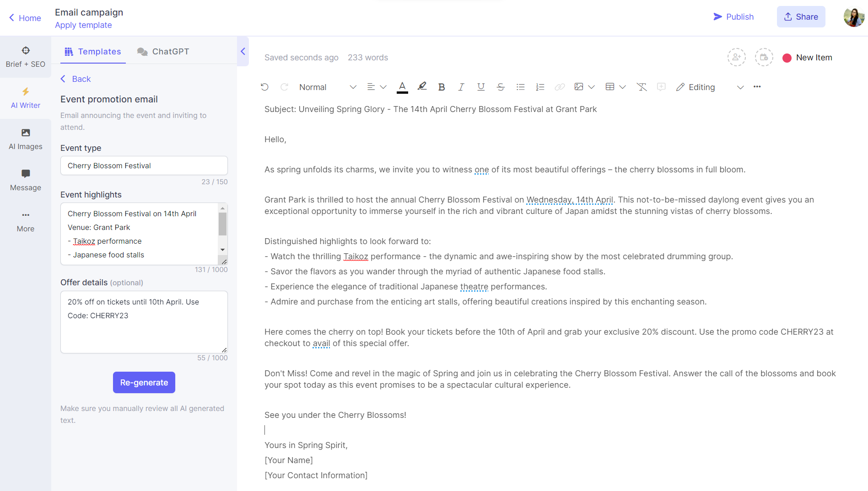Click the Re-generate button
The width and height of the screenshot is (868, 491).
point(144,383)
